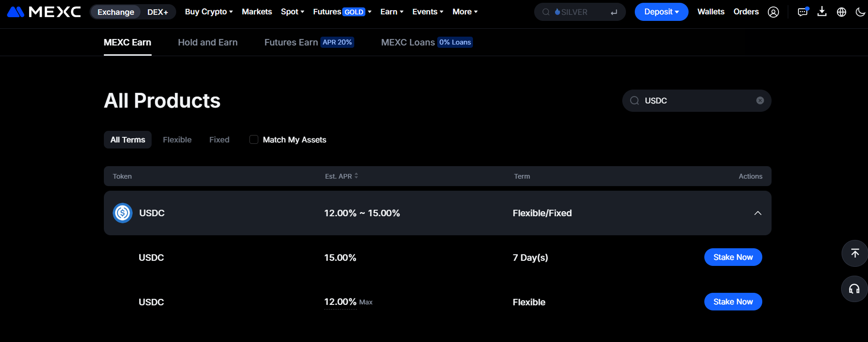Viewport: 868px width, 342px height.
Task: Click the scroll-to-top arrow button
Action: [855, 253]
